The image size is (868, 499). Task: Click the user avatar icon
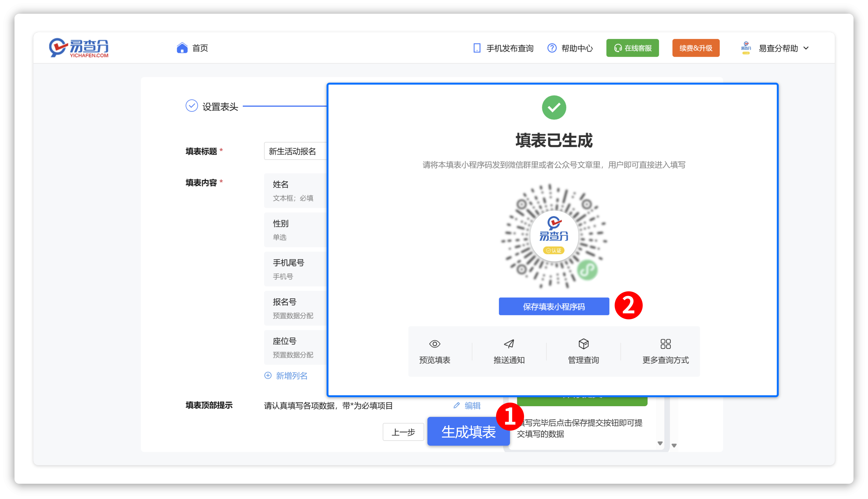pyautogui.click(x=746, y=48)
